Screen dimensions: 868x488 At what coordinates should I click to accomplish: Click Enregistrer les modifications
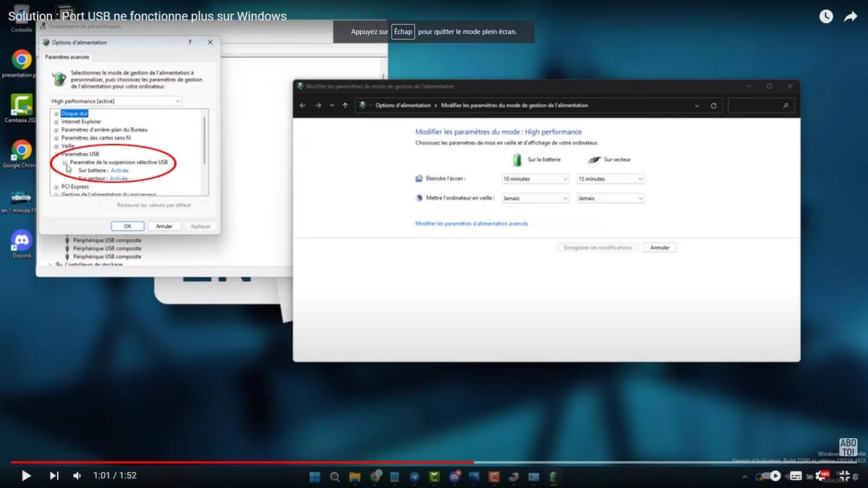(x=598, y=247)
